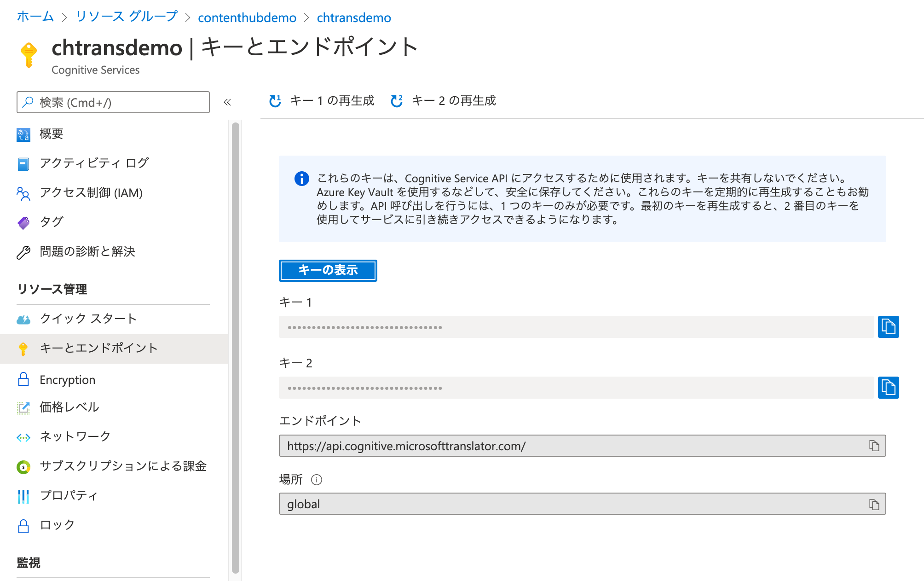Click the リソース管理 section heading
The height and width of the screenshot is (581, 924).
tap(52, 289)
